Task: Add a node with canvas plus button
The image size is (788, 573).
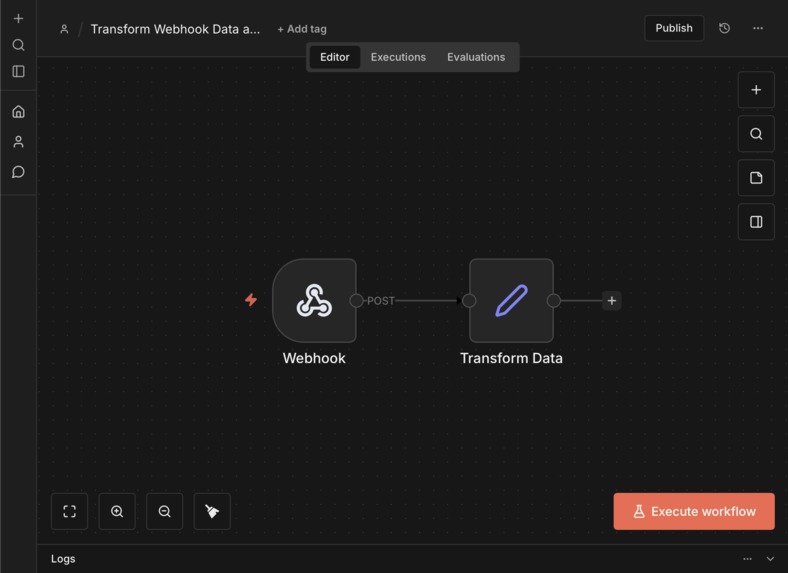Action: [756, 90]
